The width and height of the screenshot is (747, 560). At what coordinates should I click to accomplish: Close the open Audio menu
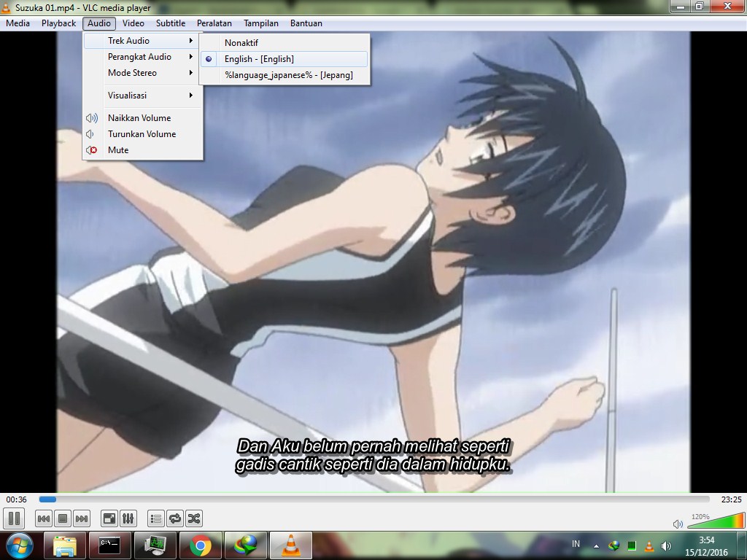pyautogui.click(x=99, y=23)
